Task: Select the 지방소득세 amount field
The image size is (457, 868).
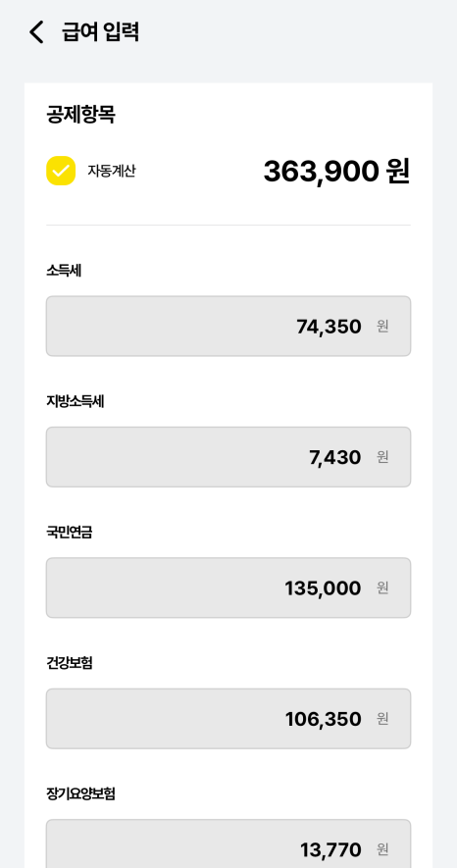Action: pyautogui.click(x=228, y=457)
